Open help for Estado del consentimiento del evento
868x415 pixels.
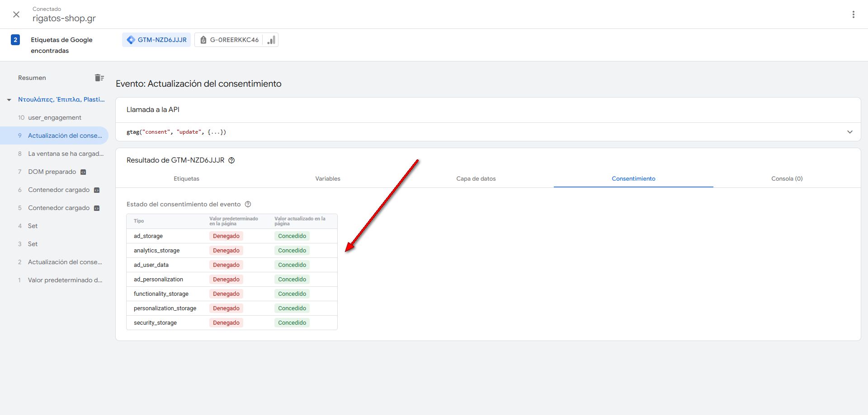(x=248, y=204)
